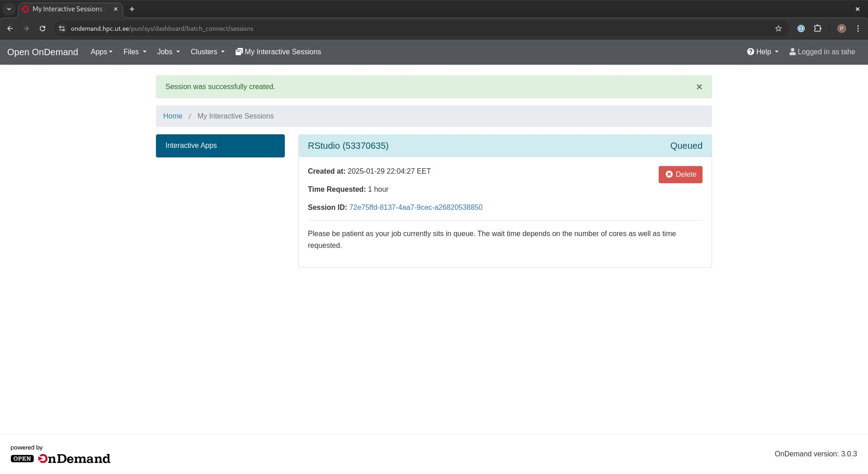
Task: Close the browser window
Action: [858, 9]
